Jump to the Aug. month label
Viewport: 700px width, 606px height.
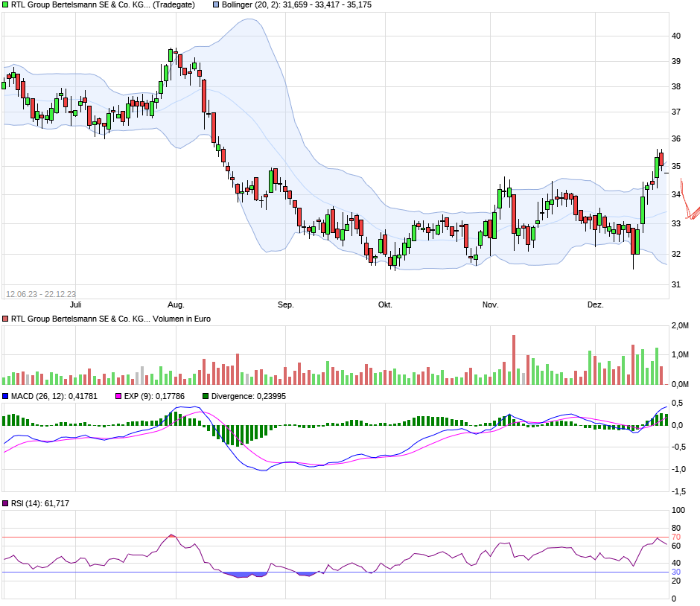tap(176, 305)
